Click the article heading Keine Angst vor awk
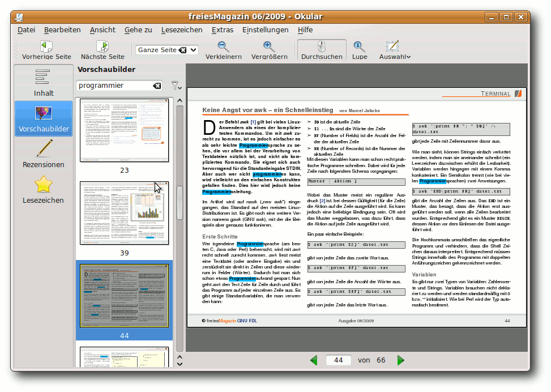This screenshot has height=392, width=551. 268,110
